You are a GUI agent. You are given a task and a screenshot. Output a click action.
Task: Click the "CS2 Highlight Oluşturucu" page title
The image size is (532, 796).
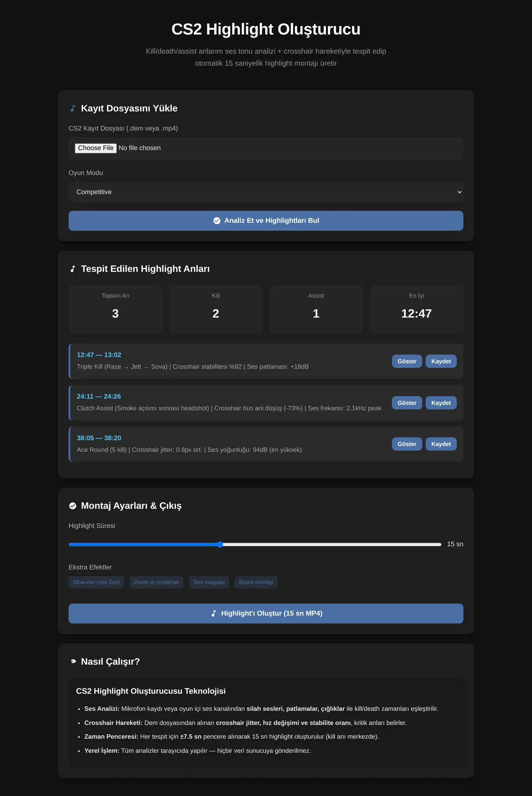click(266, 29)
